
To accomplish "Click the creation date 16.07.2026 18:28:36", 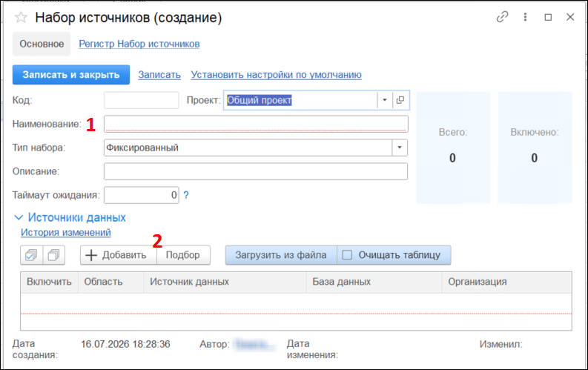I will click(125, 344).
